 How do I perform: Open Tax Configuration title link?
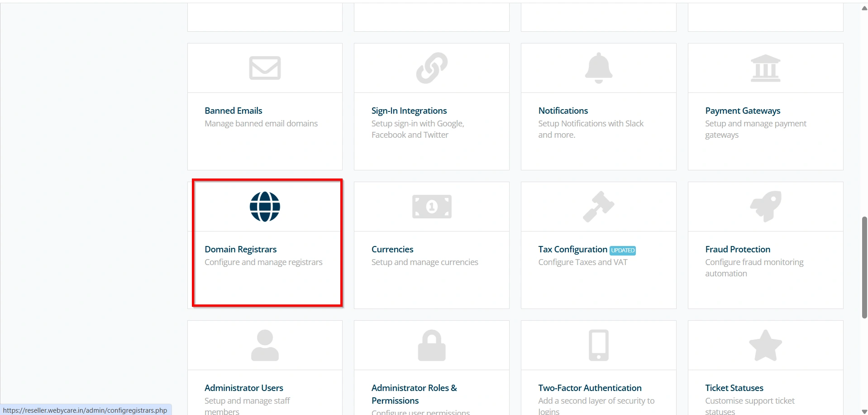[572, 249]
